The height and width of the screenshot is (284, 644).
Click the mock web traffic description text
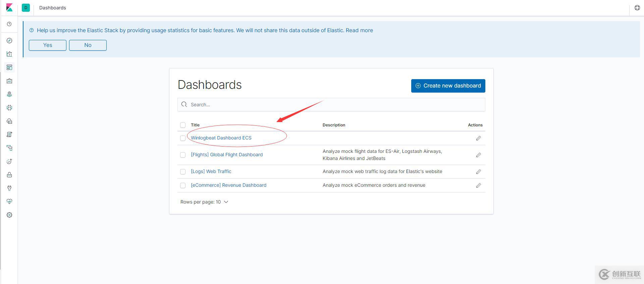(x=382, y=171)
